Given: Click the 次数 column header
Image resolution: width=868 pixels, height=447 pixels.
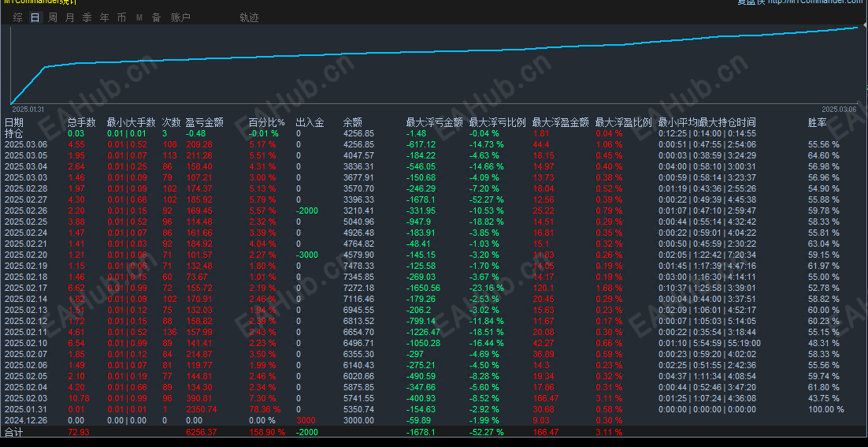Looking at the screenshot, I should click(x=171, y=122).
